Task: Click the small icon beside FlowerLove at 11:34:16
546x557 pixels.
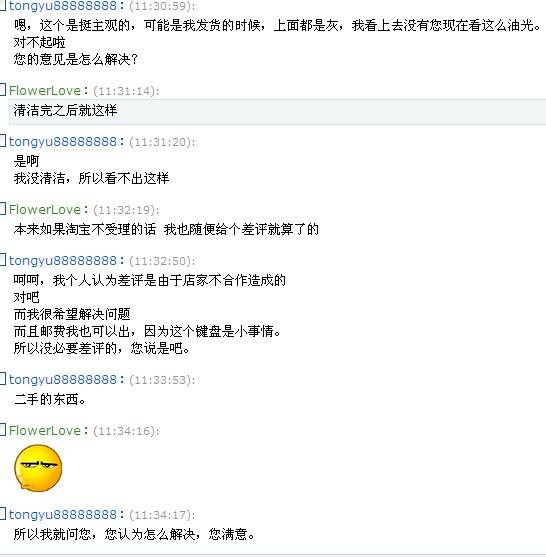Action: coord(3,430)
